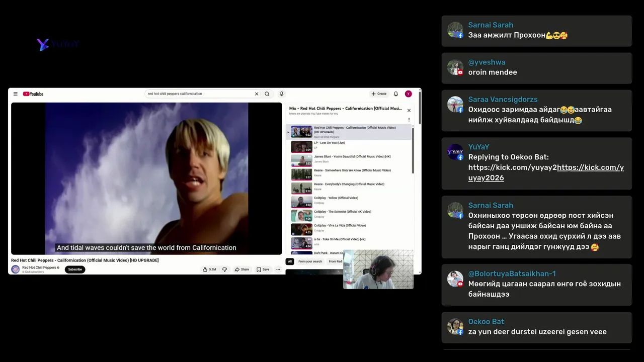Click the magnifier search button
The image size is (644, 362).
tap(267, 94)
